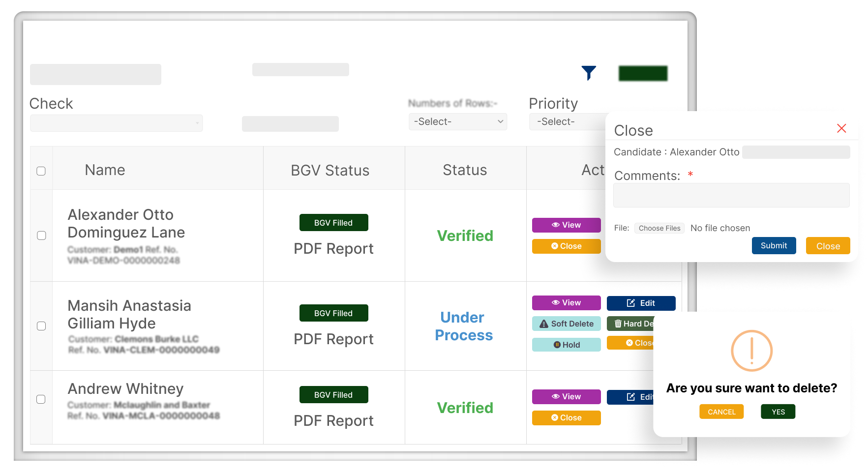This screenshot has height=474, width=868.
Task: Hard Delete Mansih Anastasia's record
Action: [633, 324]
